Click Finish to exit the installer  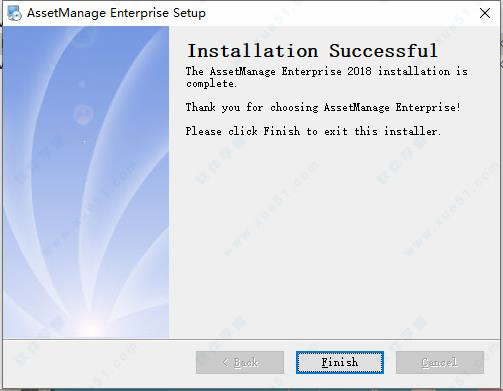(x=340, y=362)
